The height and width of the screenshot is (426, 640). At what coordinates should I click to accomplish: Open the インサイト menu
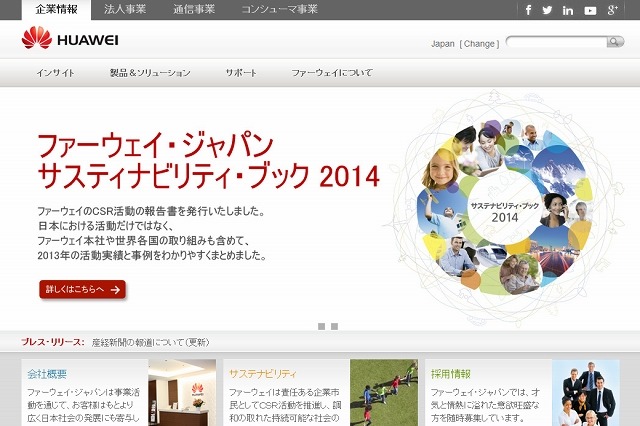pos(56,73)
